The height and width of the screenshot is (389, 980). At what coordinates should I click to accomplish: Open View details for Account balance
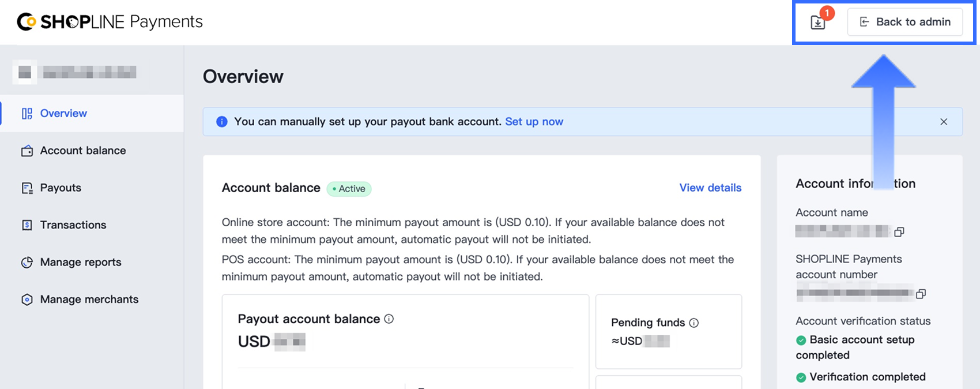point(710,188)
